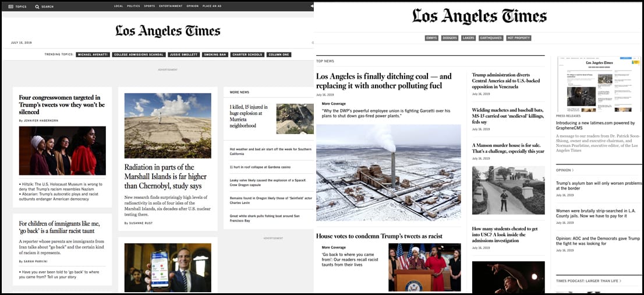Open the Topics menu icon
The width and height of the screenshot is (644, 295).
point(11,6)
